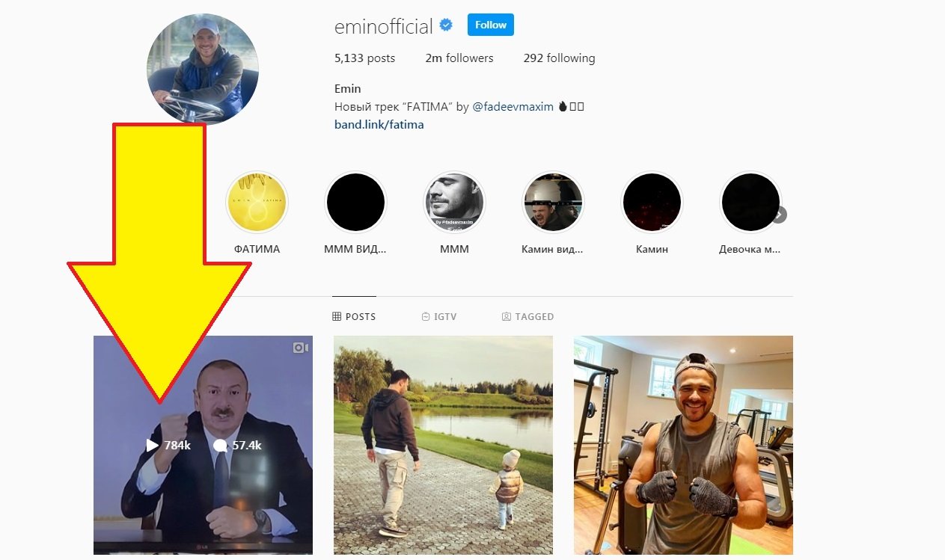The height and width of the screenshot is (560, 945).
Task: Click the eminofficial profile picture
Action: tap(203, 68)
